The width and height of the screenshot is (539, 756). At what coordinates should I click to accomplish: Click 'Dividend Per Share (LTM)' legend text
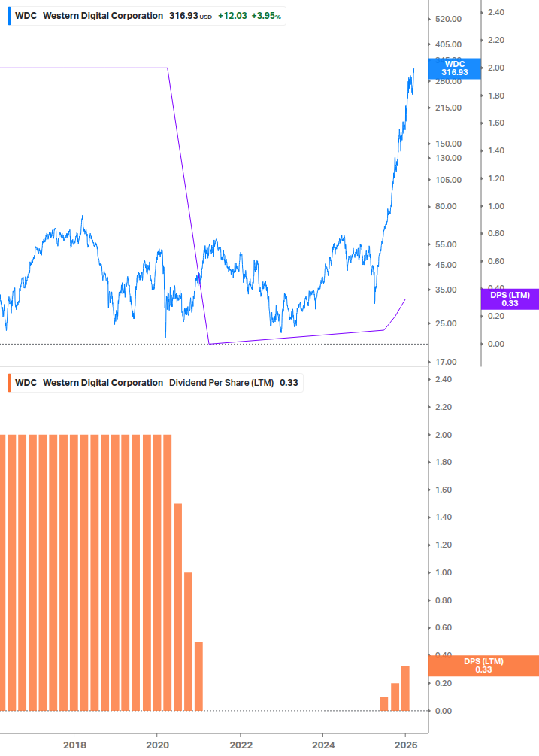(x=221, y=383)
